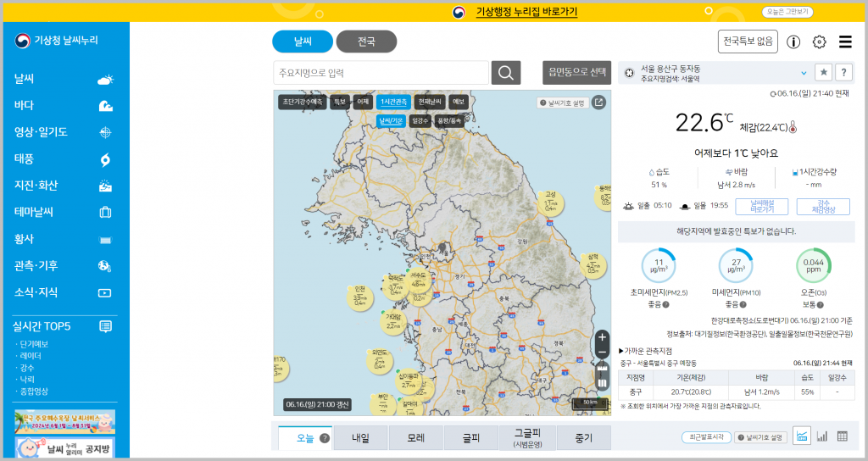Open the 바다 sea wave icon

[x=105, y=106]
